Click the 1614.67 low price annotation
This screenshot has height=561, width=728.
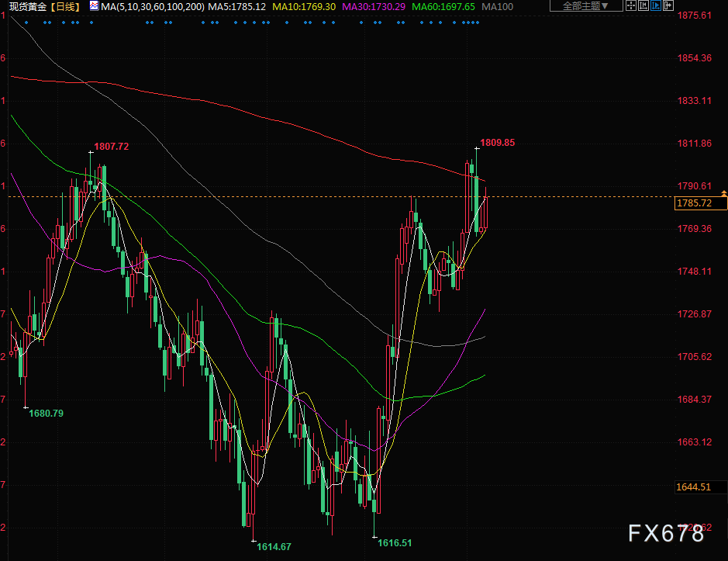[274, 546]
